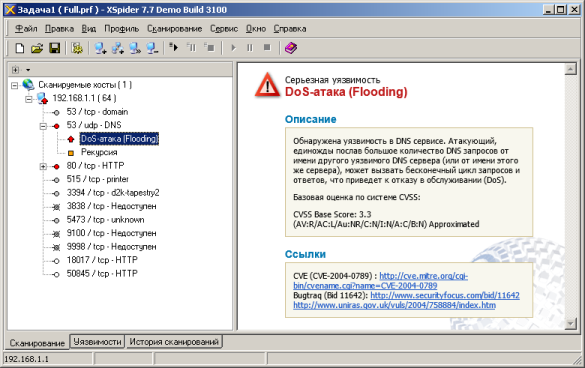585x368 pixels.
Task: Select the Рекурсия tree item
Action: (x=99, y=152)
